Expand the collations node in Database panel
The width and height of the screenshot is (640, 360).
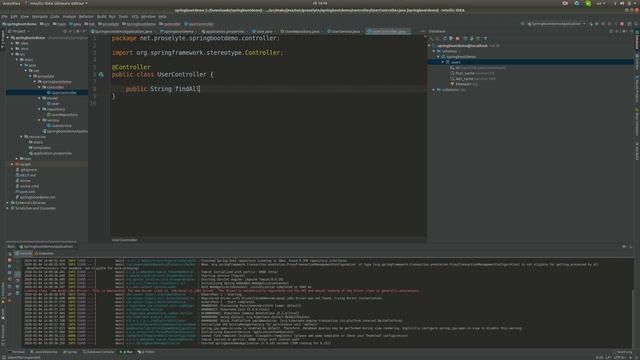point(434,90)
